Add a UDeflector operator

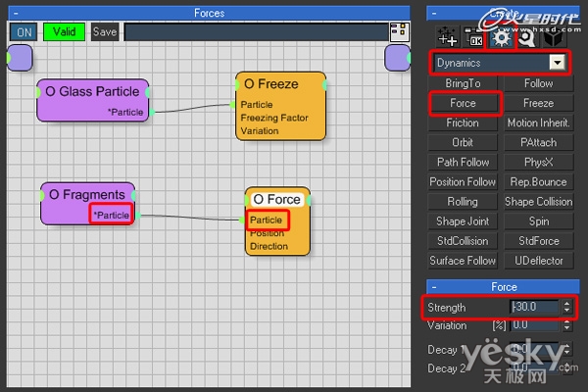(538, 261)
